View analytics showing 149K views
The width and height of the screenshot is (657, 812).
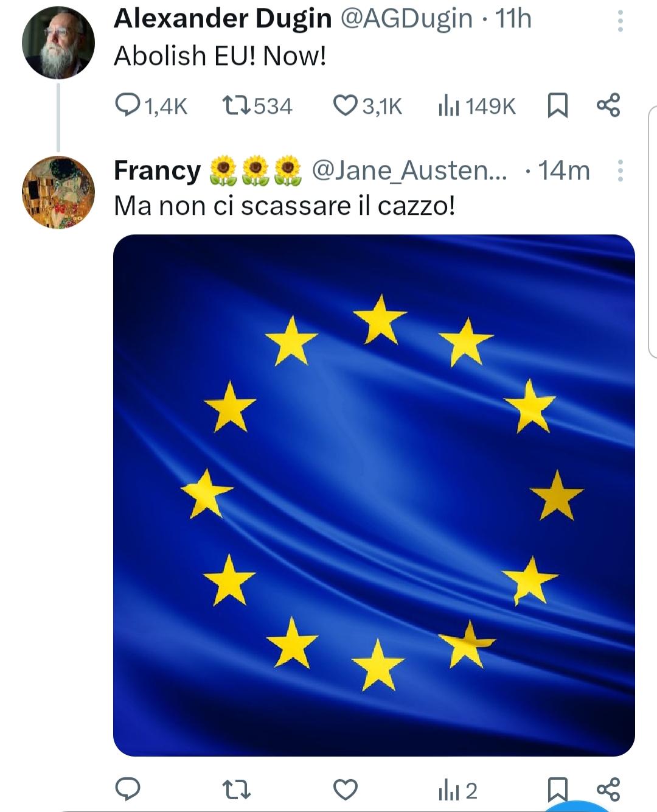[477, 106]
